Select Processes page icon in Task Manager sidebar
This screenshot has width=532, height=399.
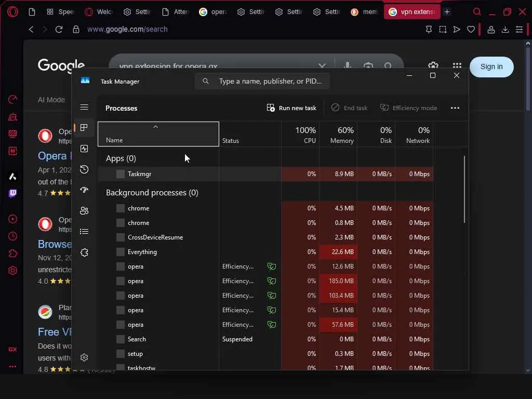pyautogui.click(x=84, y=128)
